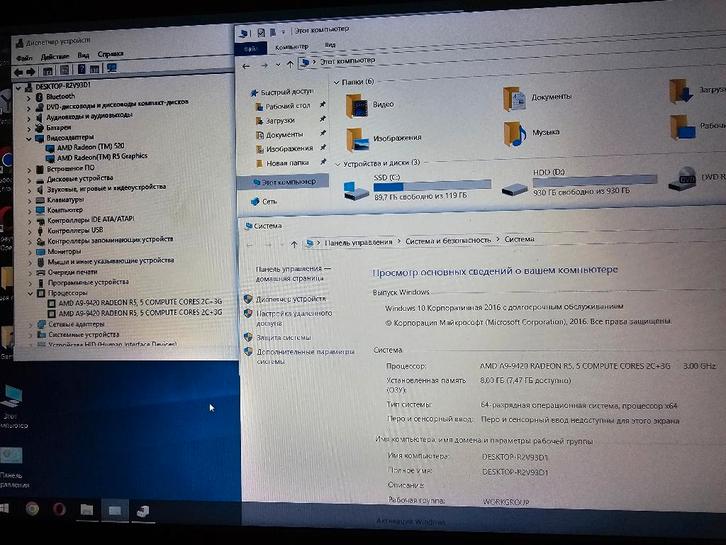Select Дисковые устройства category
The height and width of the screenshot is (545, 726).
coord(80,178)
